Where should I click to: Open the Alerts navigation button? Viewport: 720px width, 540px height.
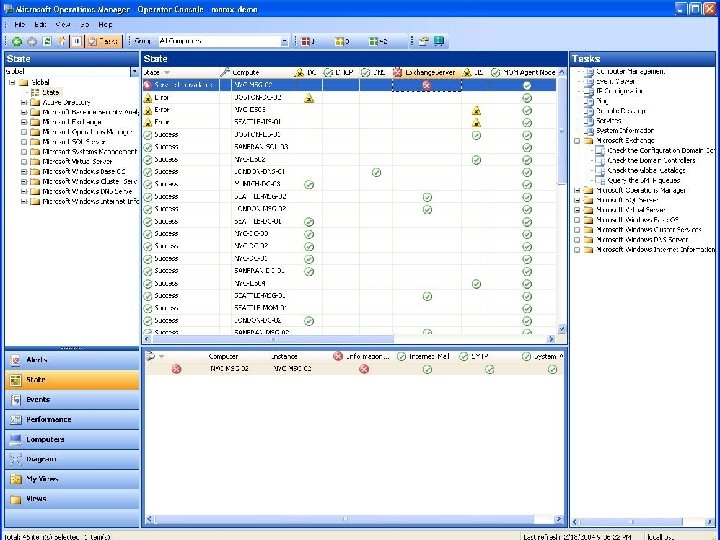point(72,360)
